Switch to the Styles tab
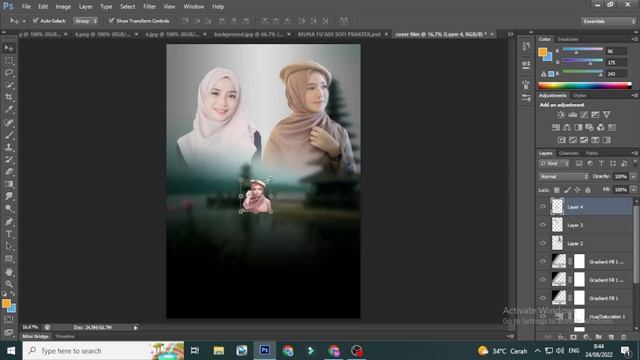 pyautogui.click(x=580, y=96)
